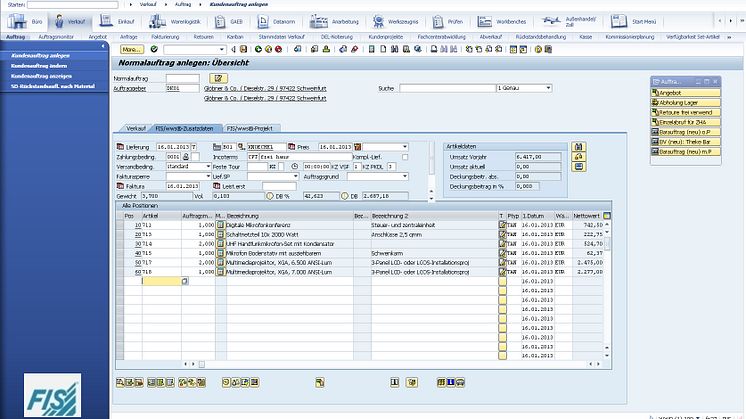Click the edit icon next to Normalauftrag field
The image size is (746, 419).
point(218,78)
